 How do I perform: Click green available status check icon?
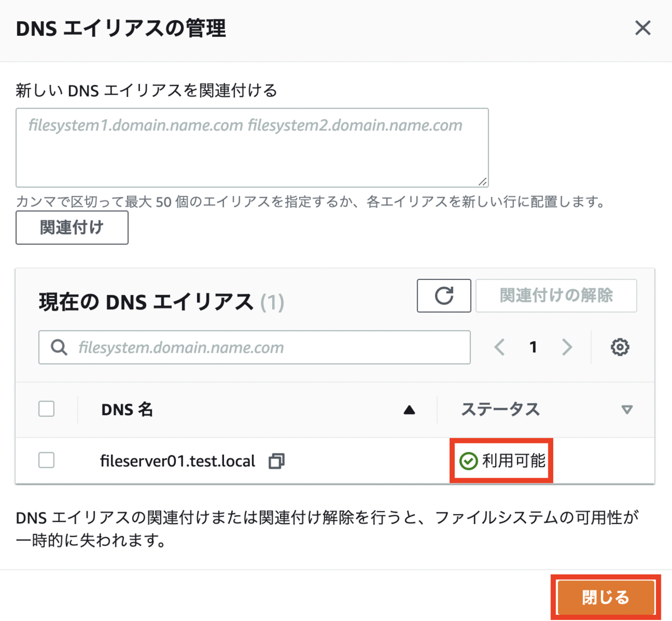pyautogui.click(x=468, y=461)
